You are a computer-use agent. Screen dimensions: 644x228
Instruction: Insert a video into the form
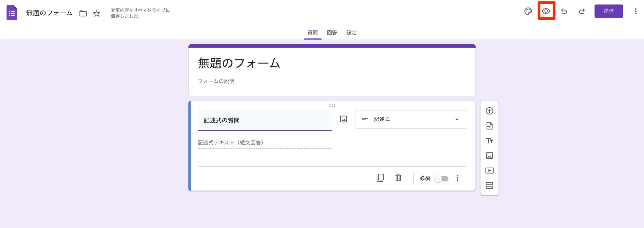click(490, 170)
